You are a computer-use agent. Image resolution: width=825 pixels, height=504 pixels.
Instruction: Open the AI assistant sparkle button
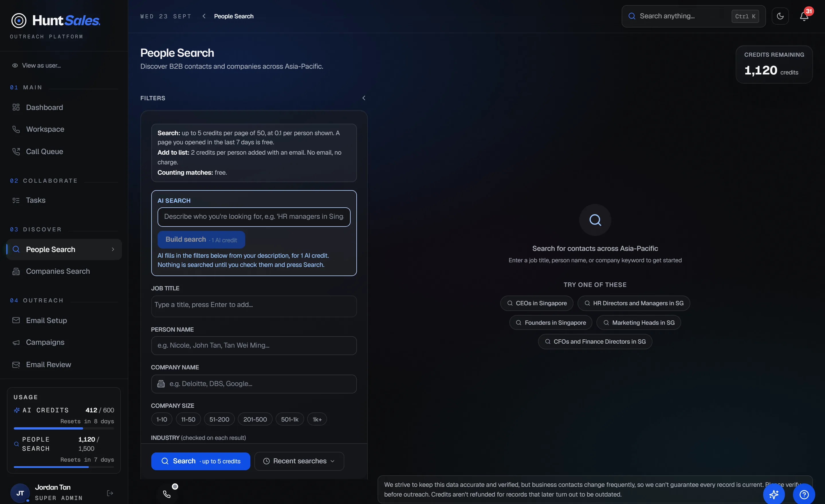click(774, 494)
